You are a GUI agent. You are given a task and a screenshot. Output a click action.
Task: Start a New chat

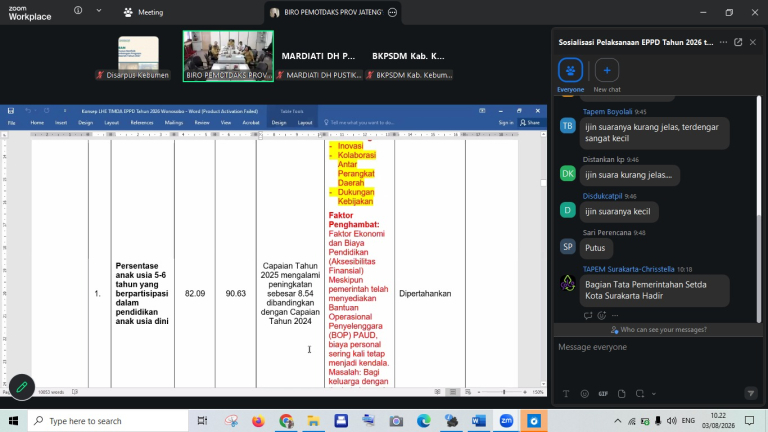pyautogui.click(x=607, y=75)
